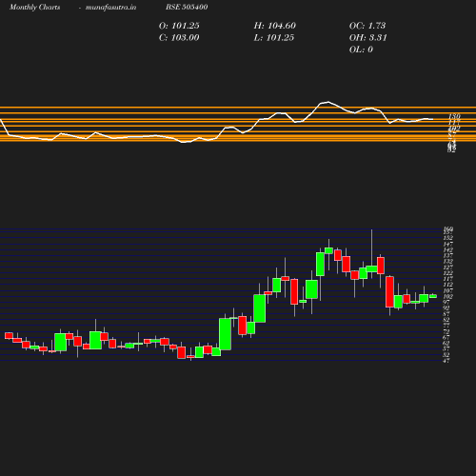Screen dimensions: 476x476
Task: Click the last green candle on the right
Action: pyautogui.click(x=433, y=296)
